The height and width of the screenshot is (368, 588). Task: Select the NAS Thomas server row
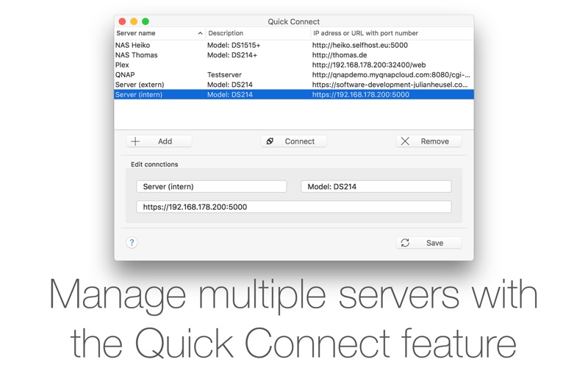(x=293, y=55)
